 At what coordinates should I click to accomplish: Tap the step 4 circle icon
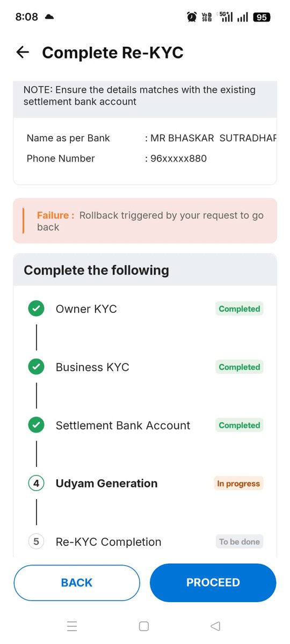pyautogui.click(x=36, y=484)
